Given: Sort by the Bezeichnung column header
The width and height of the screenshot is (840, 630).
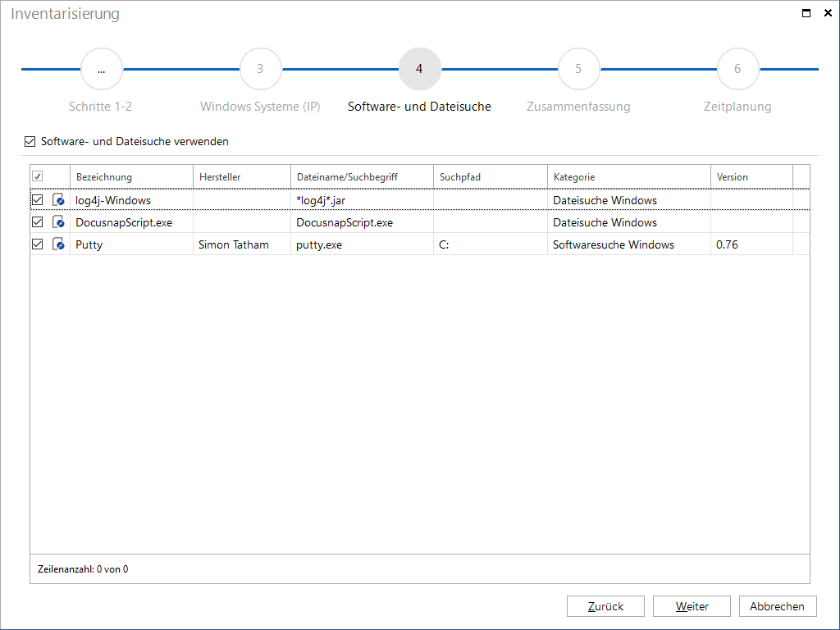Looking at the screenshot, I should pos(131,177).
